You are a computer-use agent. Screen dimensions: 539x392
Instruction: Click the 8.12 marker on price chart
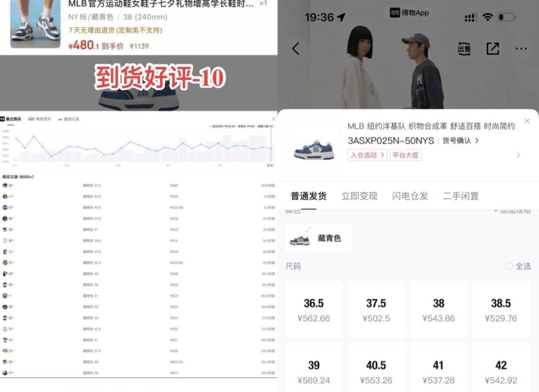270,165
